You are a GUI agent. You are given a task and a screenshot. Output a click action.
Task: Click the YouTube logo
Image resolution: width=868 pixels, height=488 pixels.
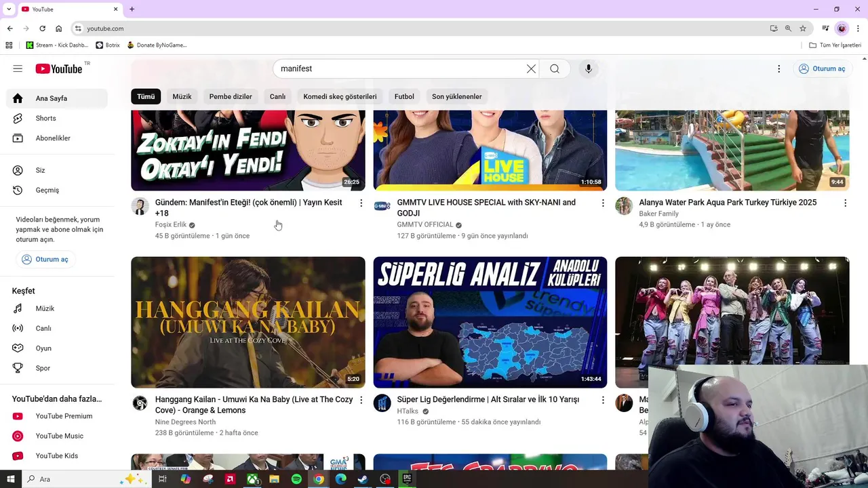click(x=59, y=68)
